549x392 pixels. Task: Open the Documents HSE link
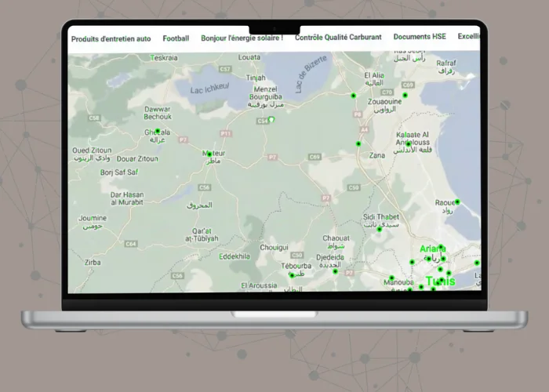click(x=420, y=38)
